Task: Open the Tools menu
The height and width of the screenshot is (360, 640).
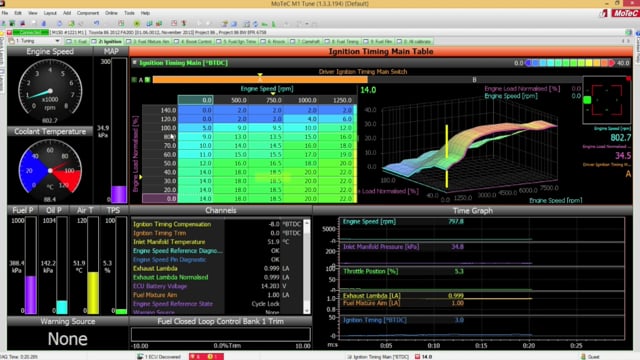Action: 129,13
